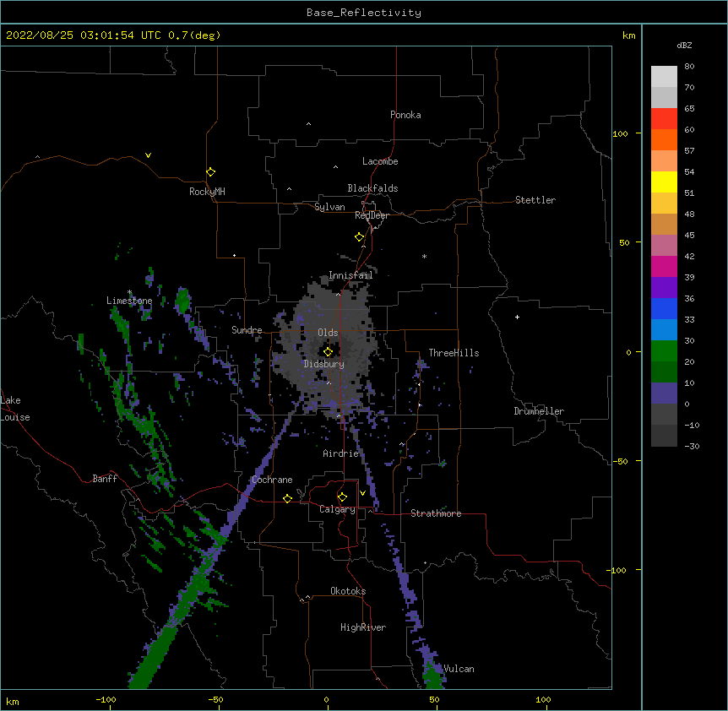Click the 100 tick on right axis
Screen dimensions: 728x711
click(x=620, y=133)
